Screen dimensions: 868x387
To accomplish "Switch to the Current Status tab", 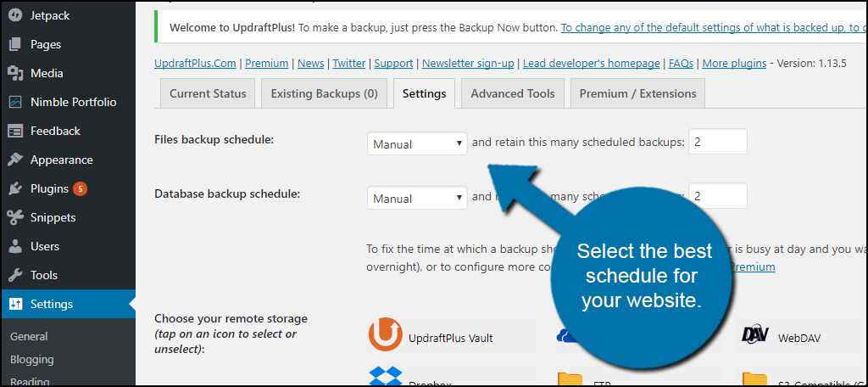I will pos(208,93).
